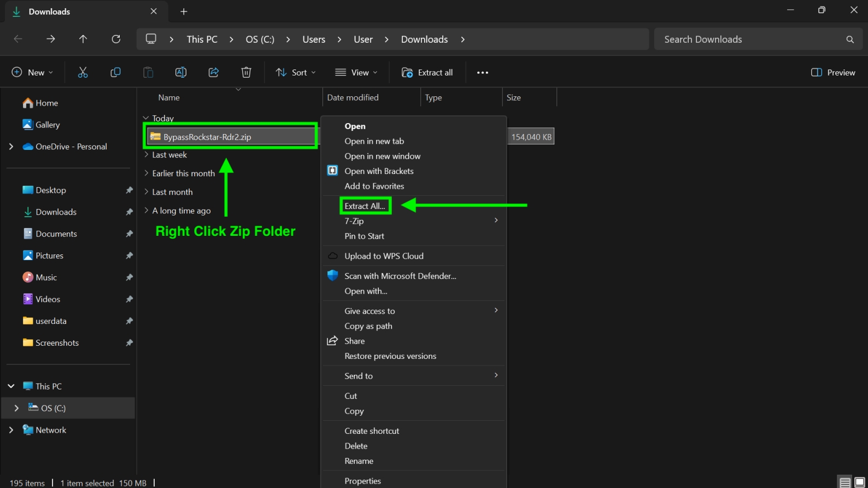Screen dimensions: 868x488
Task: Open the 7-Zip submenu
Action: pyautogui.click(x=414, y=221)
